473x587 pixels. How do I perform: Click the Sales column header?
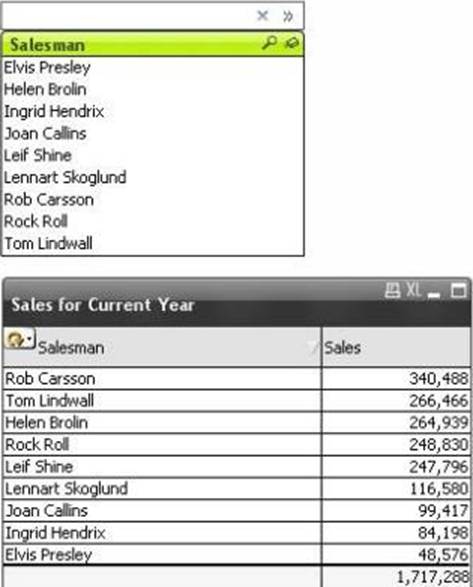(396, 347)
